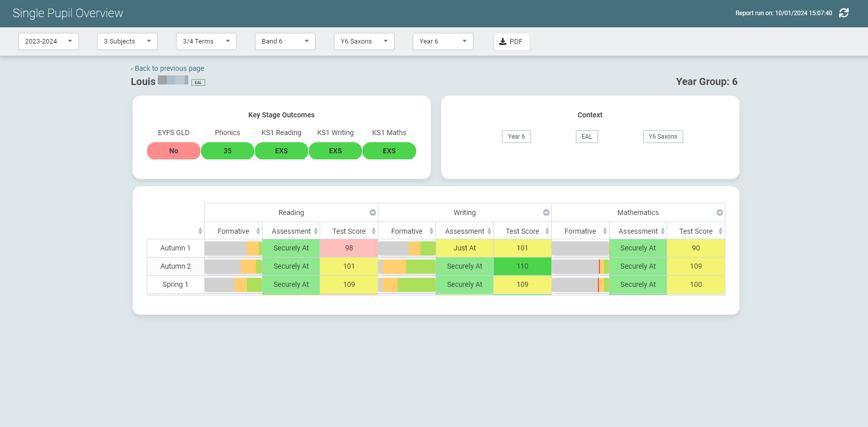This screenshot has height=427, width=868.
Task: Sort the term column using arrows
Action: click(x=200, y=231)
